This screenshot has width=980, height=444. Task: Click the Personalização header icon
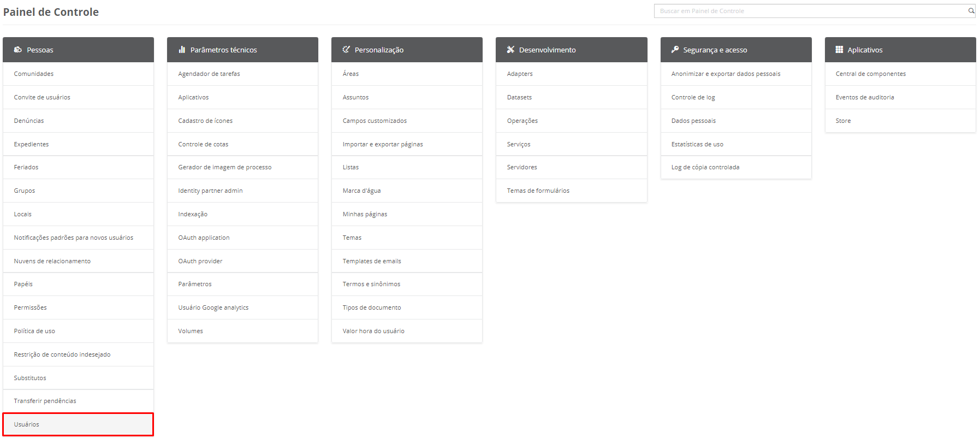(346, 50)
